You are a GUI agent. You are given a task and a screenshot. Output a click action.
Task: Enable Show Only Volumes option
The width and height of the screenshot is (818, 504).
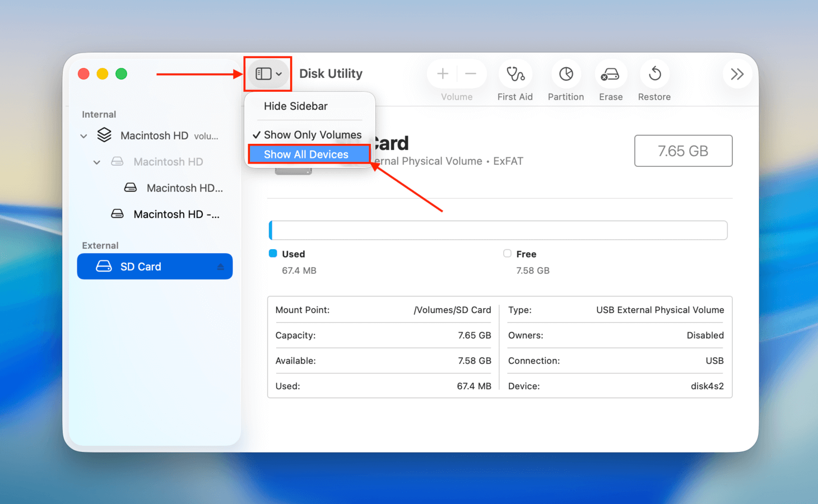(312, 134)
